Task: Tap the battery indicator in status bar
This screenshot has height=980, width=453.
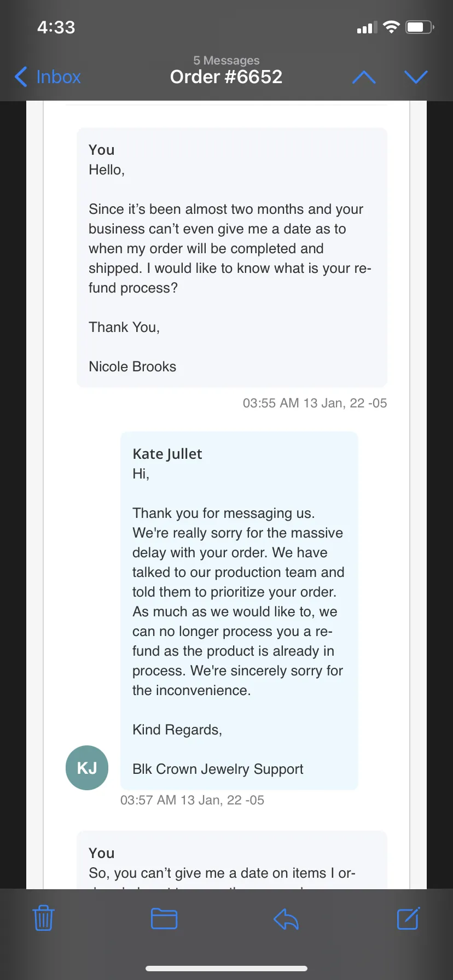Action: [420, 27]
